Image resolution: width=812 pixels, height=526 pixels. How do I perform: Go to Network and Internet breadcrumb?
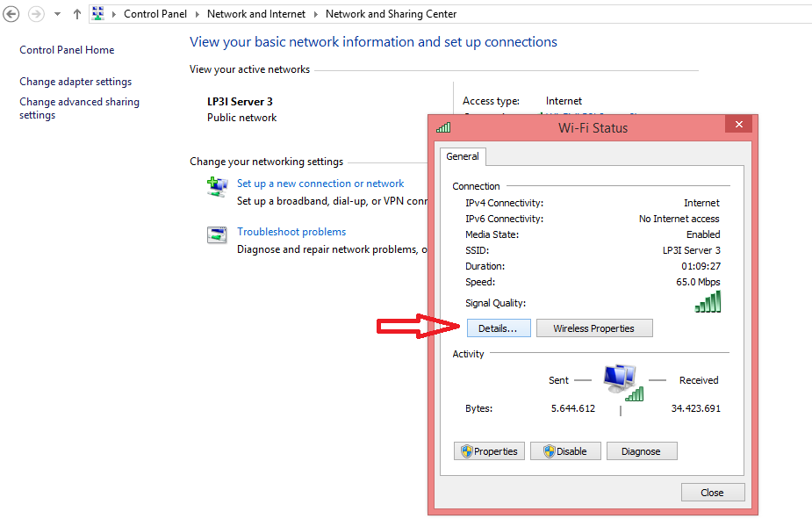(x=256, y=14)
